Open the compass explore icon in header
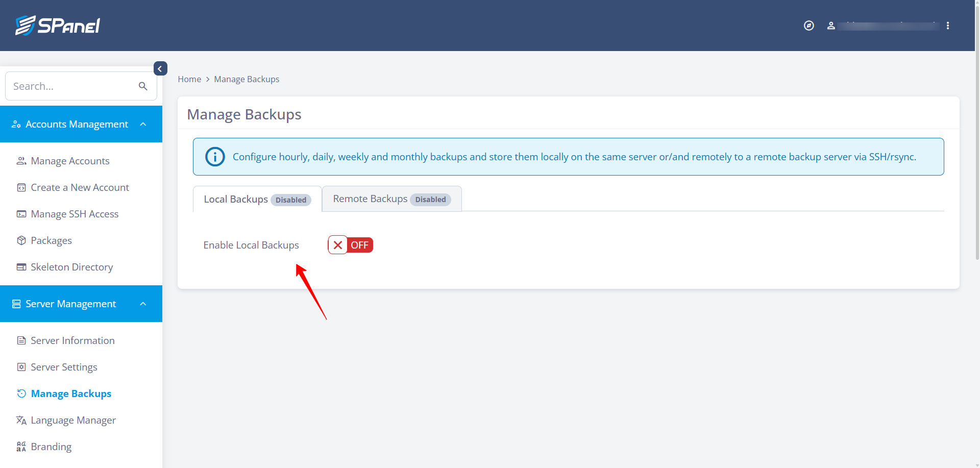The image size is (980, 468). pyautogui.click(x=809, y=26)
